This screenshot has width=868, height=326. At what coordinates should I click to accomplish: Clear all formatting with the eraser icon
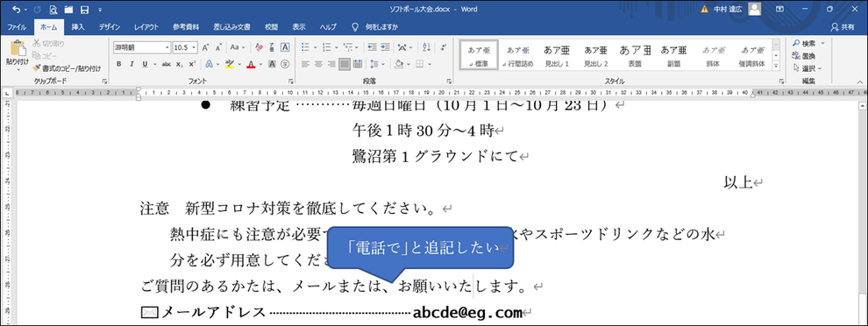(x=259, y=47)
